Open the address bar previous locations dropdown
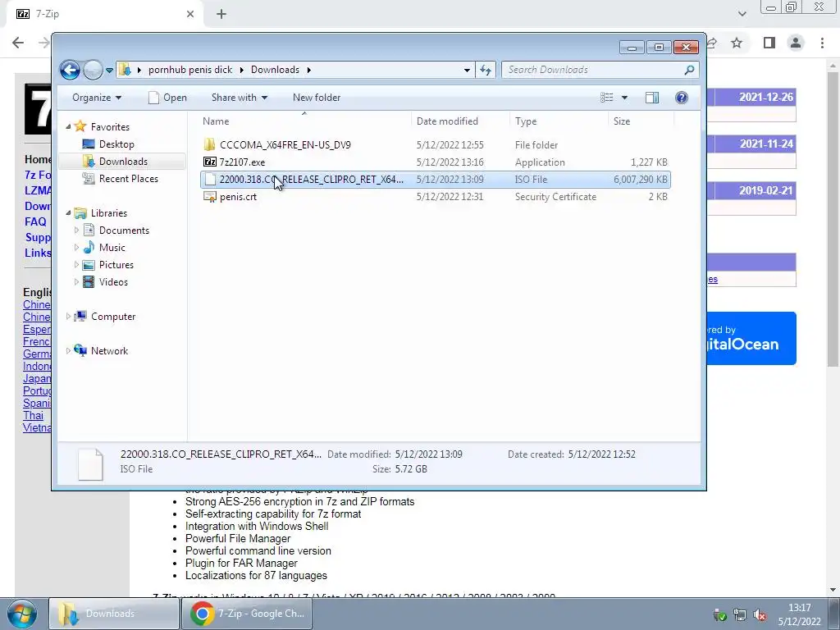 click(x=467, y=70)
